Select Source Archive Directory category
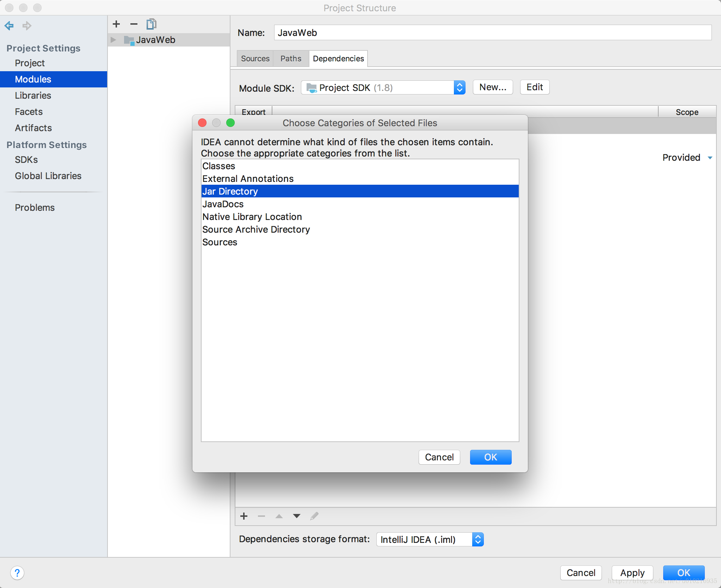The image size is (721, 588). tap(360, 229)
